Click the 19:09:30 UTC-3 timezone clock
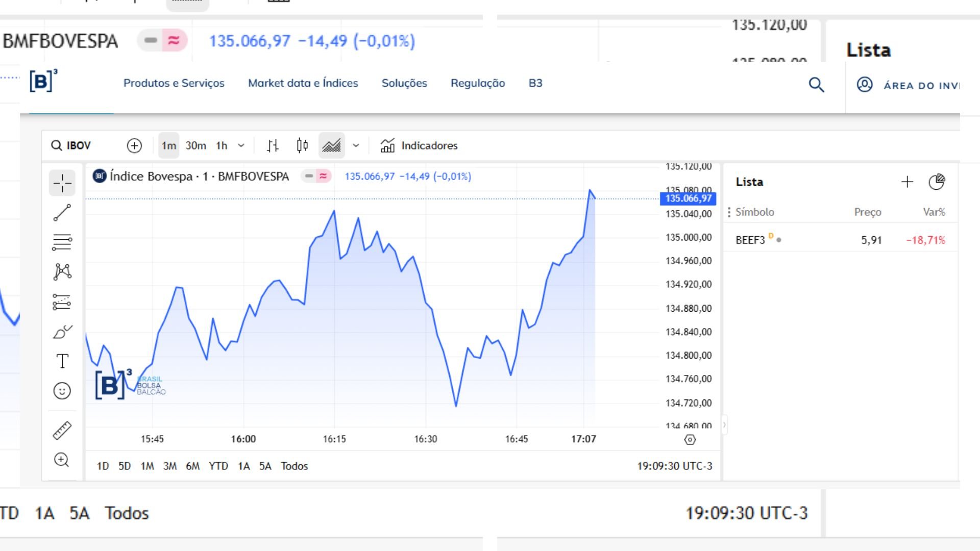The width and height of the screenshot is (980, 551). coord(674,466)
